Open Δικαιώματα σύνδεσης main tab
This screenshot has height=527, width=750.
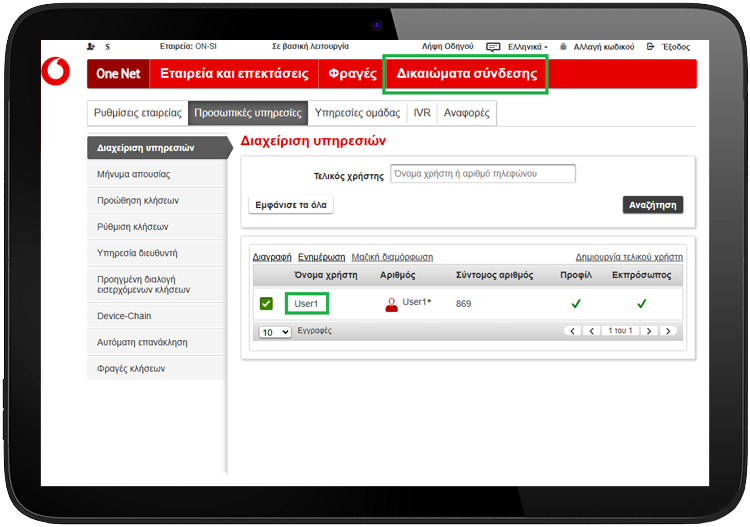pos(466,74)
